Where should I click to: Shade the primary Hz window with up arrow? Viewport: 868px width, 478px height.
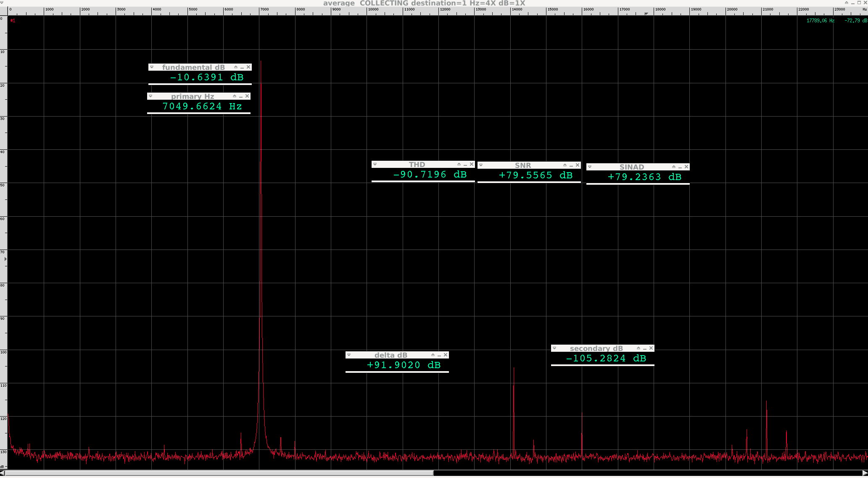click(x=235, y=96)
